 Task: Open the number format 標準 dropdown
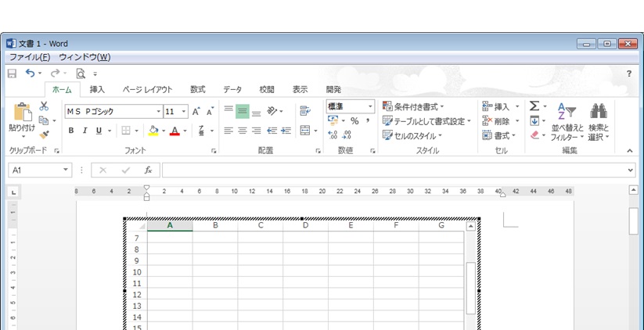coord(370,106)
